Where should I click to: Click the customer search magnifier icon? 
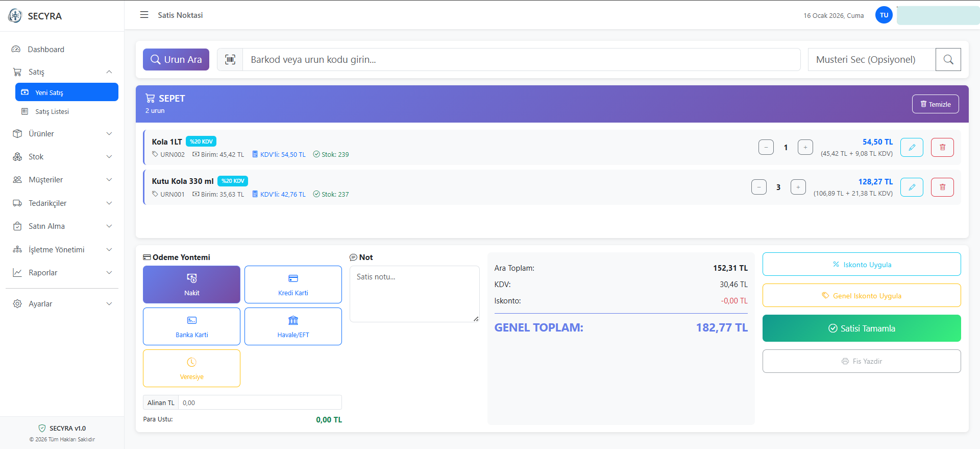coord(948,60)
